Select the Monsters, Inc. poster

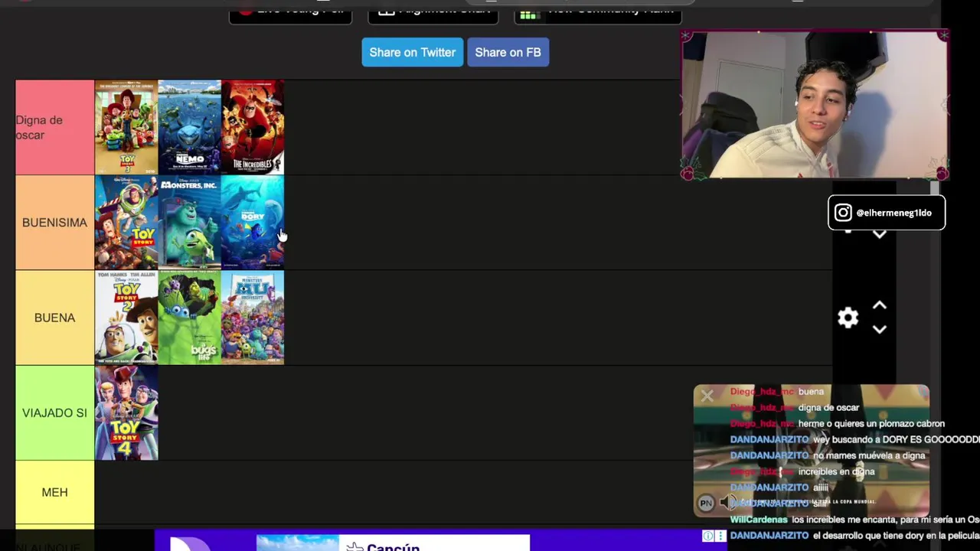pyautogui.click(x=189, y=223)
